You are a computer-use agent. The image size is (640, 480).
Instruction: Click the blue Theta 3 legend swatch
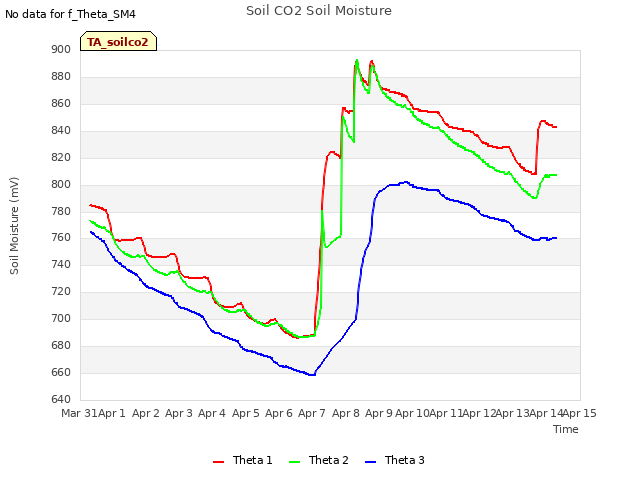[x=371, y=462]
